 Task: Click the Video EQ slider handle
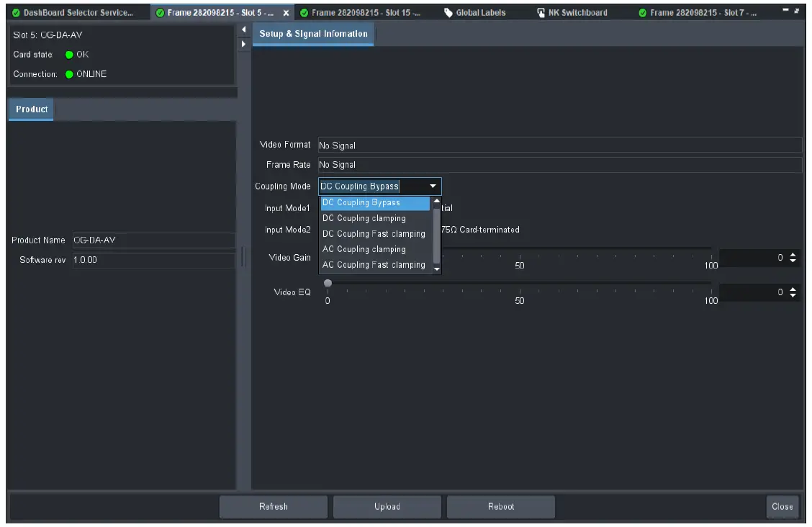[328, 283]
